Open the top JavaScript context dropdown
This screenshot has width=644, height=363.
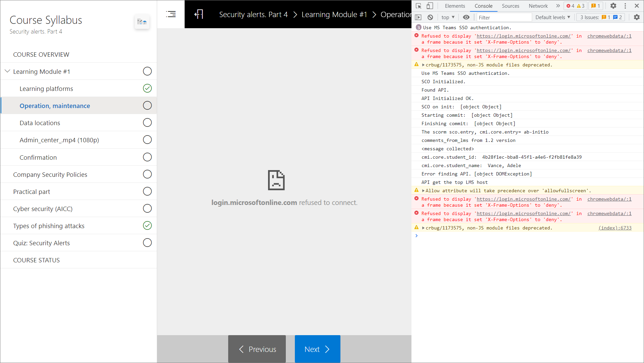tap(448, 17)
